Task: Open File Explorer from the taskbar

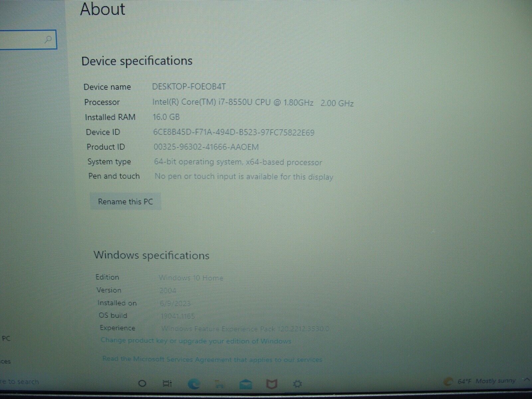Action: [219, 385]
